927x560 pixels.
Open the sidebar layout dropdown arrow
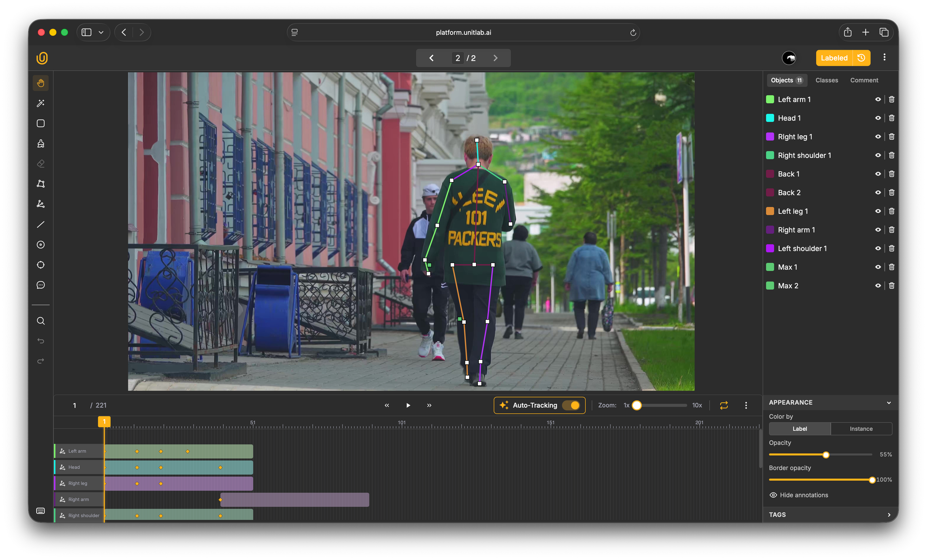coord(101,32)
